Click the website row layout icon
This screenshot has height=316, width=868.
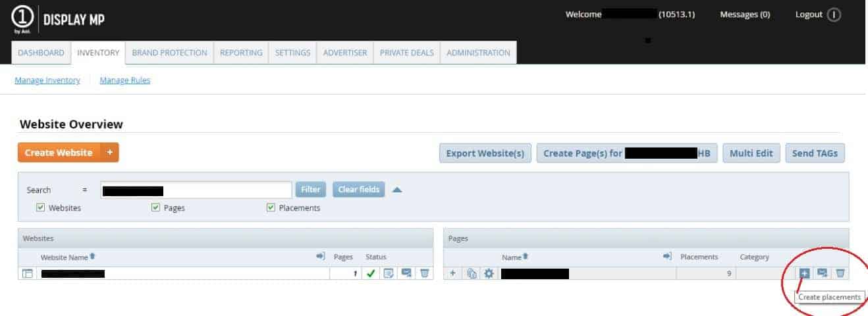point(28,273)
